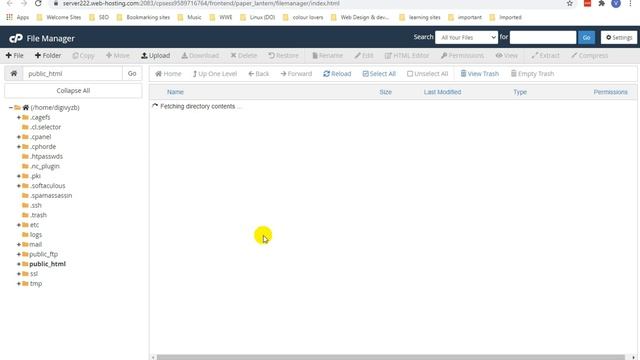Click the cPanel logo icon
The image size is (640, 360).
16,38
